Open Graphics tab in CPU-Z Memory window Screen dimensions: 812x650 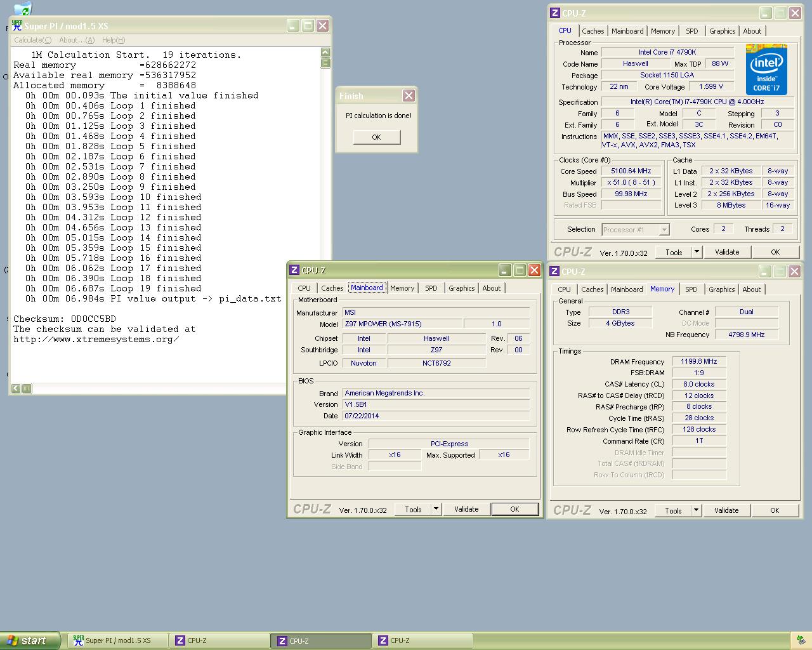[x=722, y=289]
